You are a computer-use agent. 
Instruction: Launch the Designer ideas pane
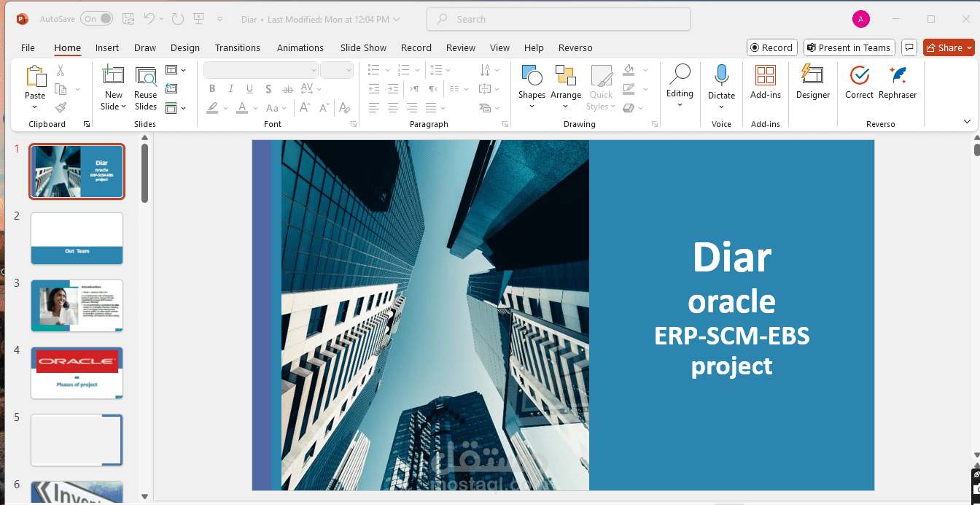coord(813,82)
